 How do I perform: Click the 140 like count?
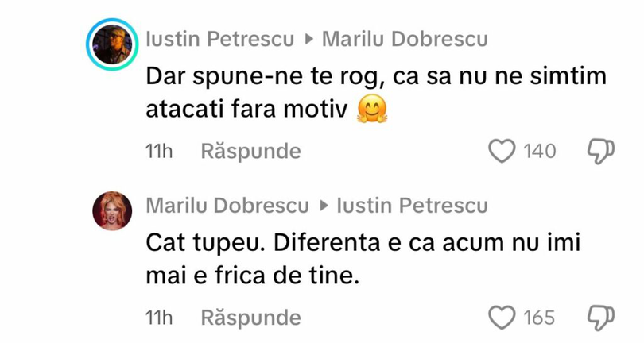540,151
